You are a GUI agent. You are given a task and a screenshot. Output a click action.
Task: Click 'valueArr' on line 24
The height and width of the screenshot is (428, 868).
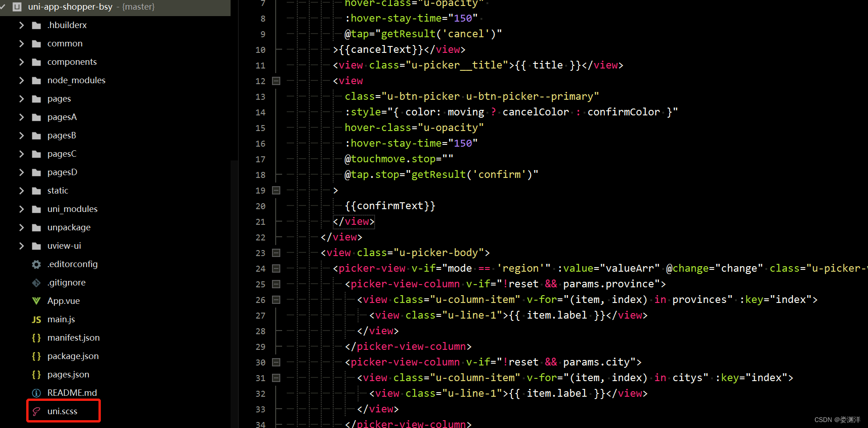pos(630,268)
